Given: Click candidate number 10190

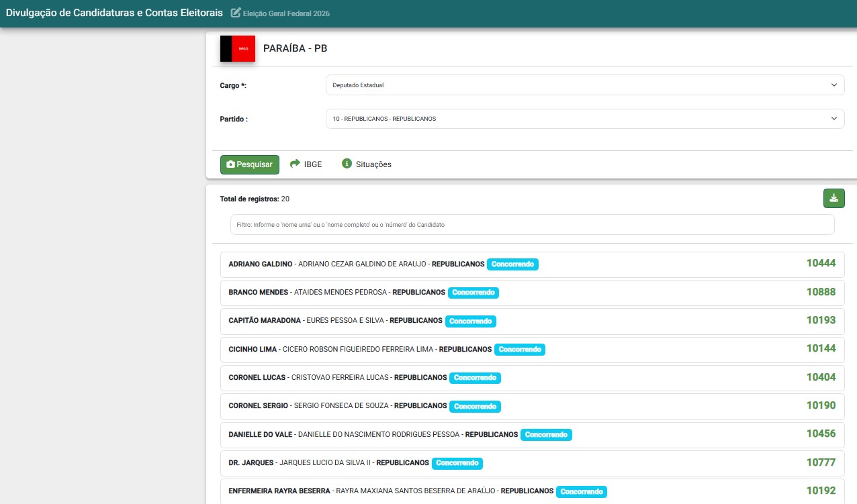Looking at the screenshot, I should pos(821,405).
